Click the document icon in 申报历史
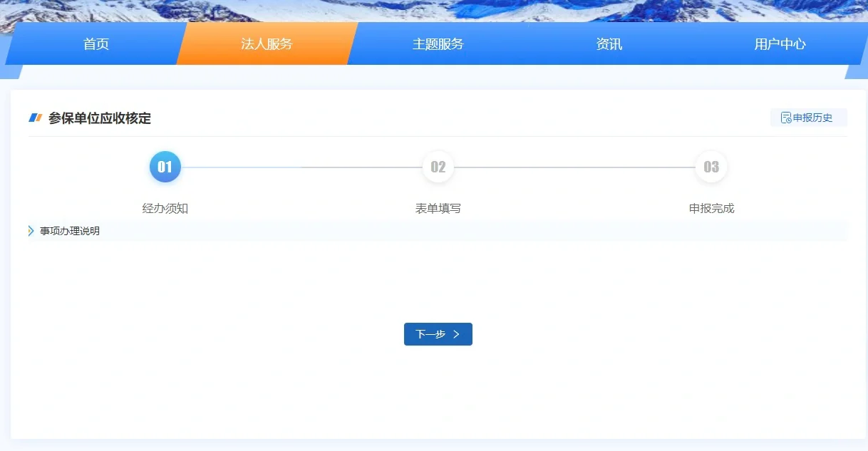The image size is (868, 451). pyautogui.click(x=786, y=118)
